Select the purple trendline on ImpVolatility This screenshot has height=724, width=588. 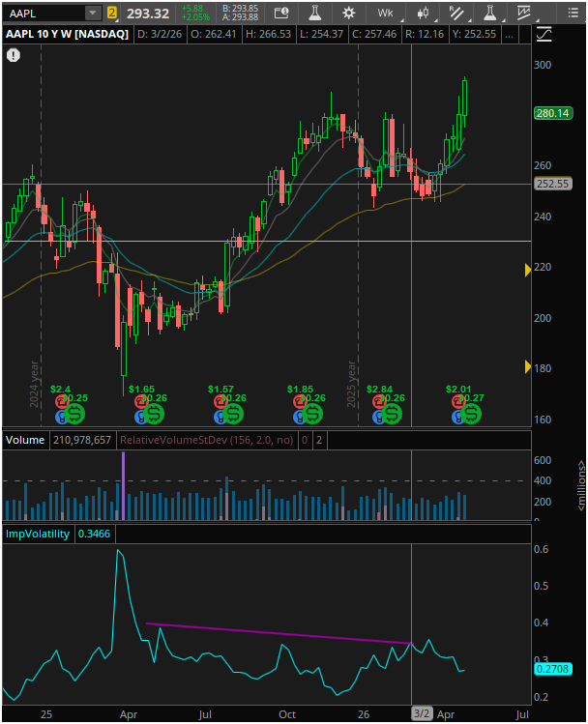point(279,633)
